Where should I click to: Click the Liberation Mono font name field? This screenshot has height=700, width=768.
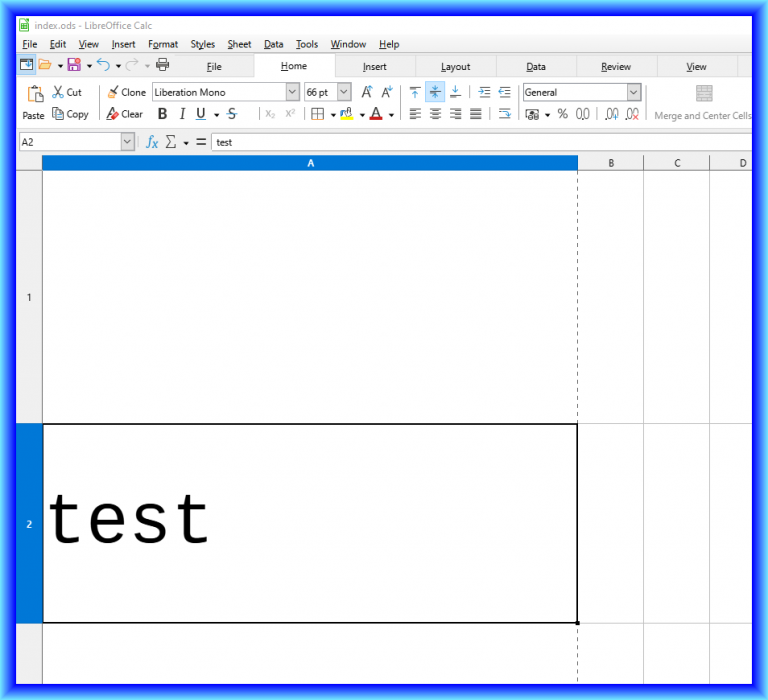click(219, 92)
